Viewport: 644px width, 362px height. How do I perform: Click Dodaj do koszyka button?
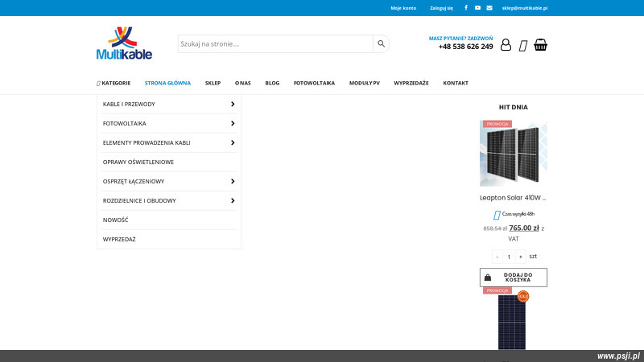[x=514, y=278]
